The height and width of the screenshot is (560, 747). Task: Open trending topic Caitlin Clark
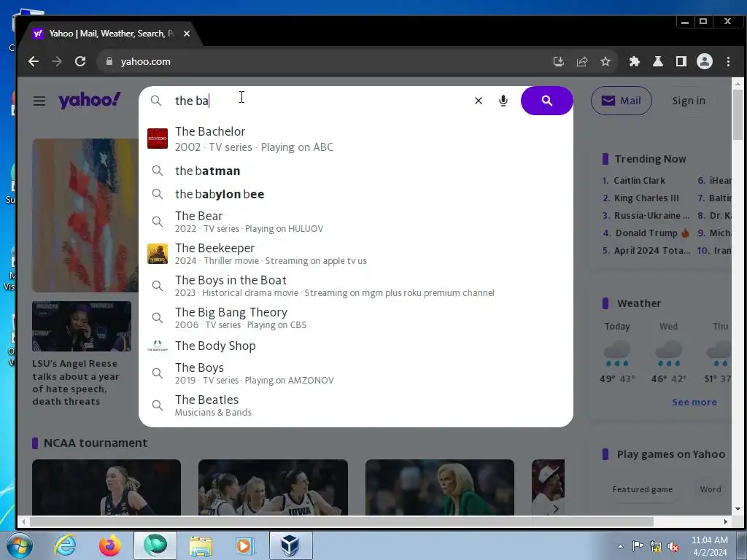[639, 181]
